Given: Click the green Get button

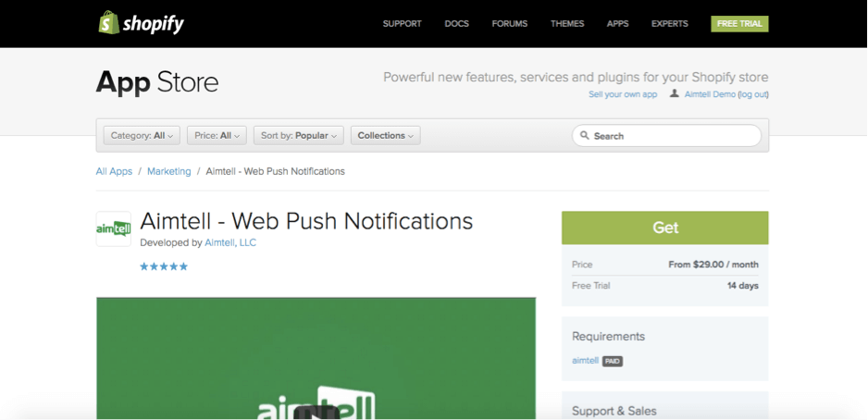Looking at the screenshot, I should tap(664, 228).
